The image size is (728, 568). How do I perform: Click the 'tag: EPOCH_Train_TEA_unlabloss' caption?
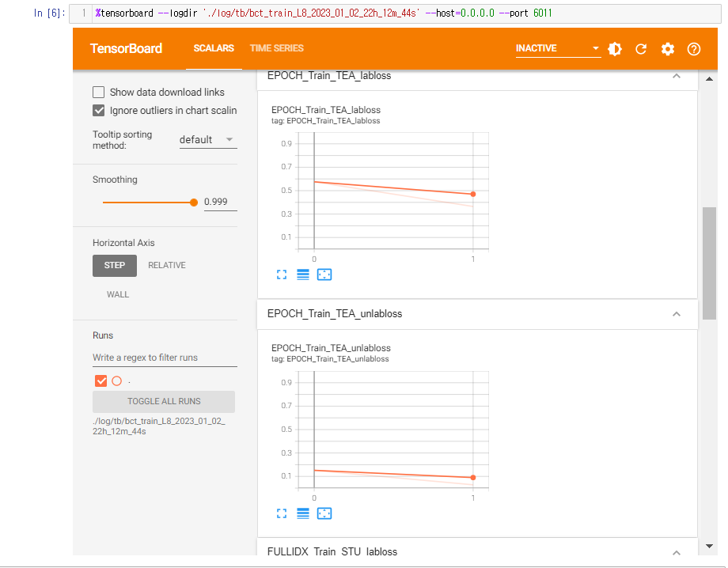330,359
